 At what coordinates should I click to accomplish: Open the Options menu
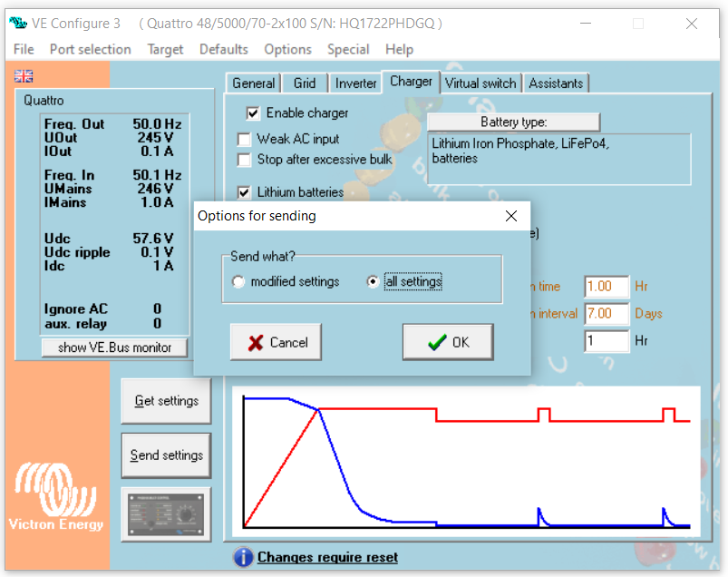(288, 49)
